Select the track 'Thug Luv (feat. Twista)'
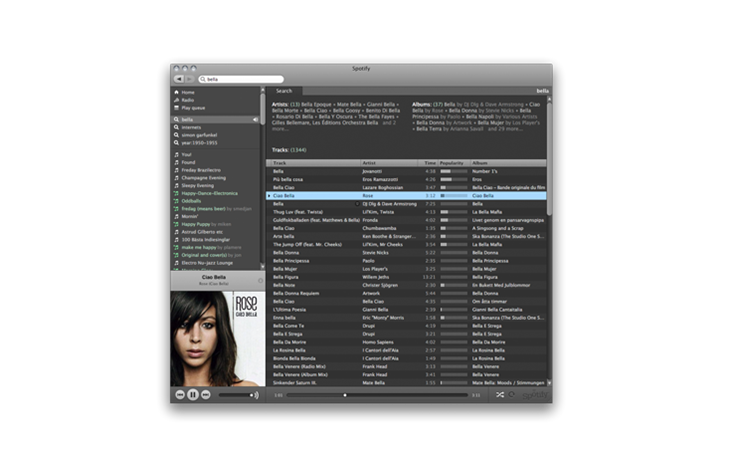736x458 pixels. [x=298, y=212]
